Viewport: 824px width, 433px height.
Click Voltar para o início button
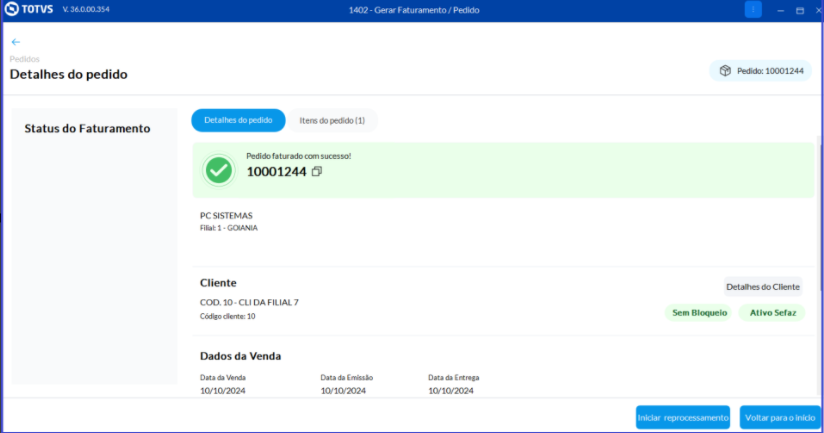[780, 418]
